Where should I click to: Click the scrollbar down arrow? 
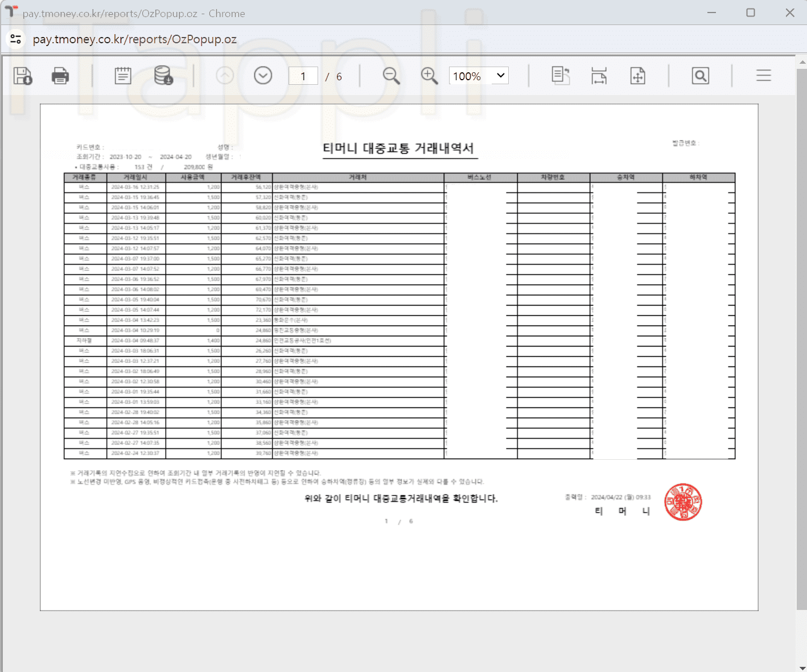click(x=802, y=667)
